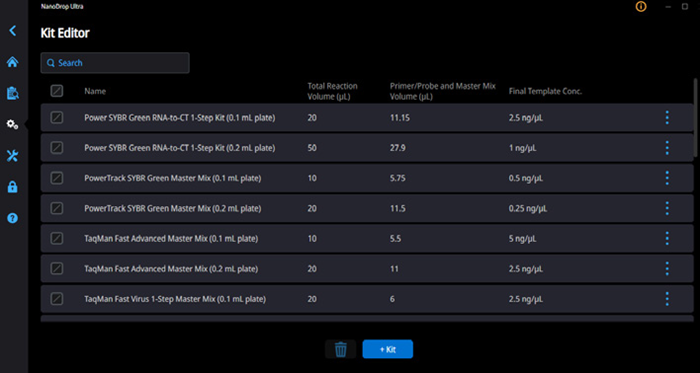Check PowerTrack SYBR Green 0.2 mL plate row

(x=57, y=208)
